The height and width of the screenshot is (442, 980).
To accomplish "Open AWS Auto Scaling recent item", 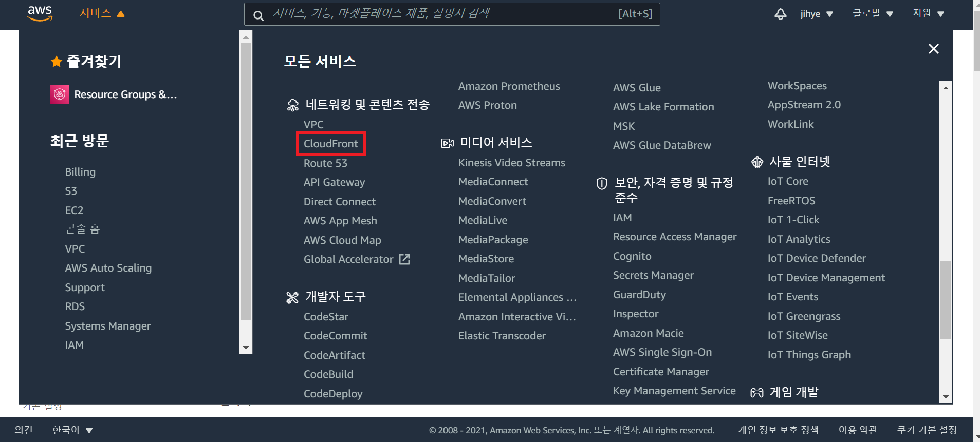I will (x=108, y=268).
